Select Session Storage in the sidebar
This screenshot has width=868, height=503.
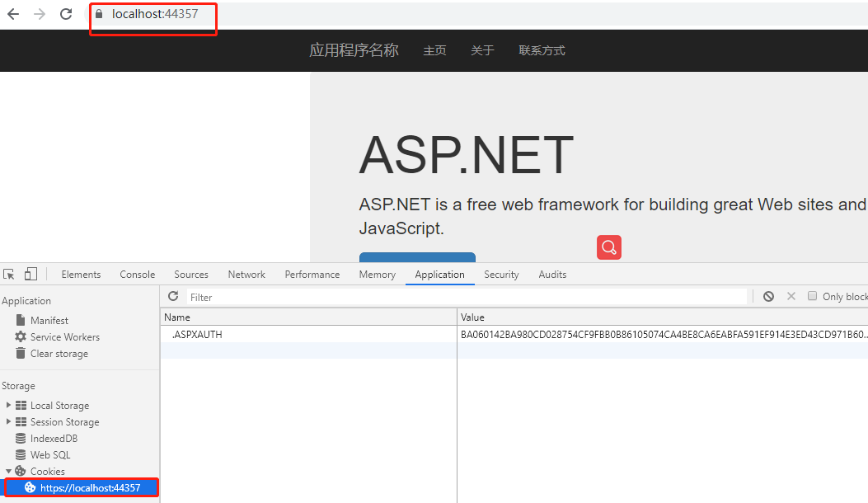(65, 422)
